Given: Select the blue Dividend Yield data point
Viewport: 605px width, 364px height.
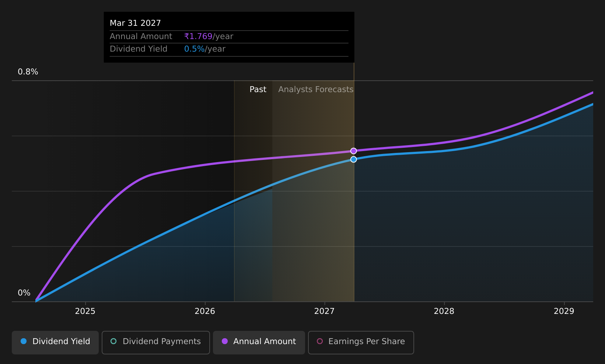Looking at the screenshot, I should (354, 159).
